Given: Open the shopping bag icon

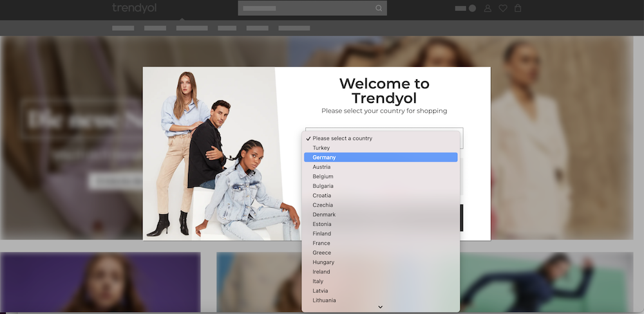Looking at the screenshot, I should click(518, 8).
